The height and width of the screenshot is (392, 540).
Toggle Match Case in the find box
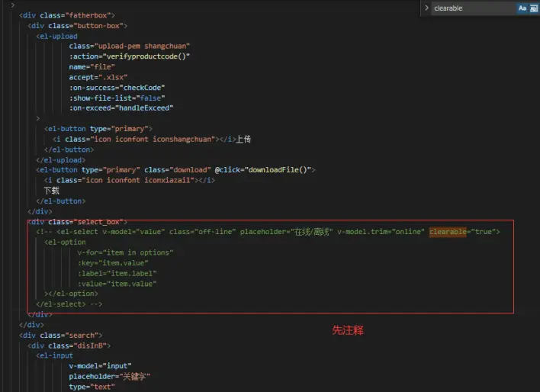[522, 8]
